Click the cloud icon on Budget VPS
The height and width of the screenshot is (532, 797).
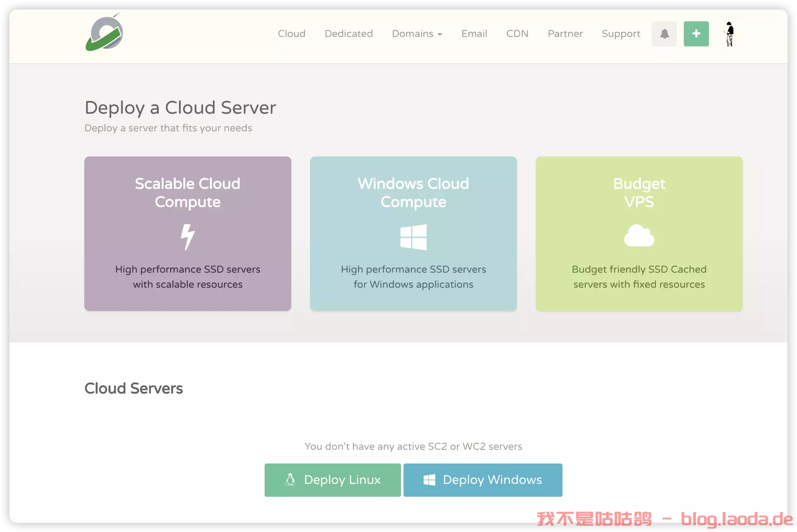[x=639, y=236]
